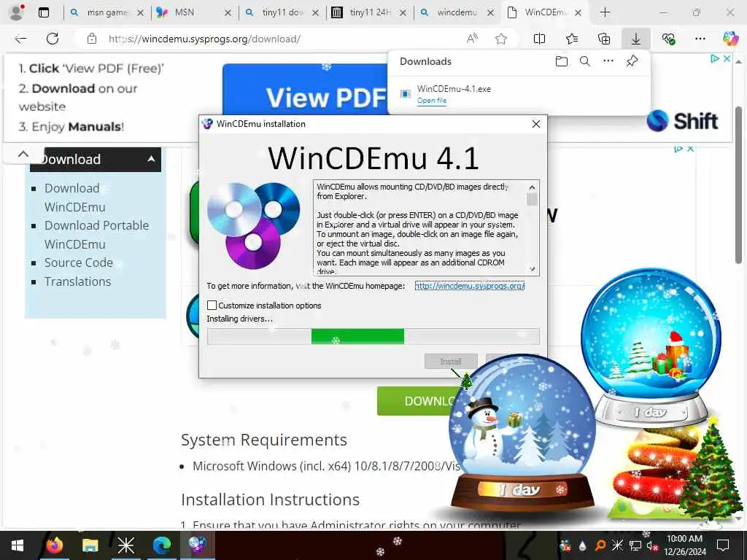
Task: Open the browser settings ellipsis menu
Action: coord(700,39)
